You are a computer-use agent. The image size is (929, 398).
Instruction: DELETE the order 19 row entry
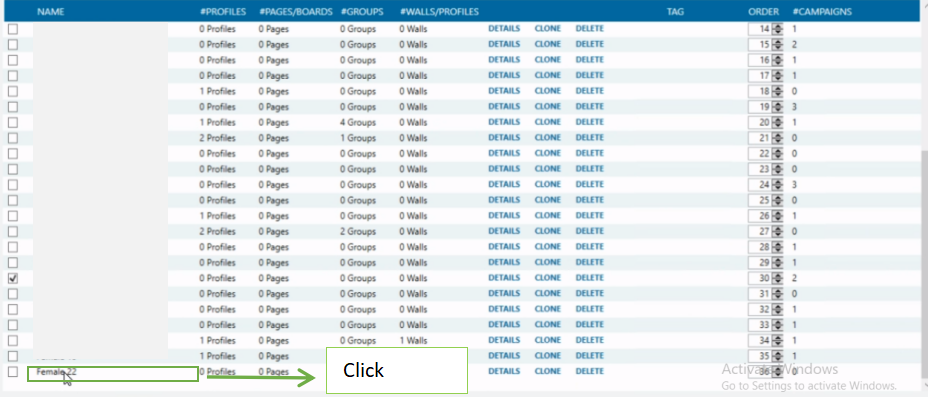tap(590, 107)
